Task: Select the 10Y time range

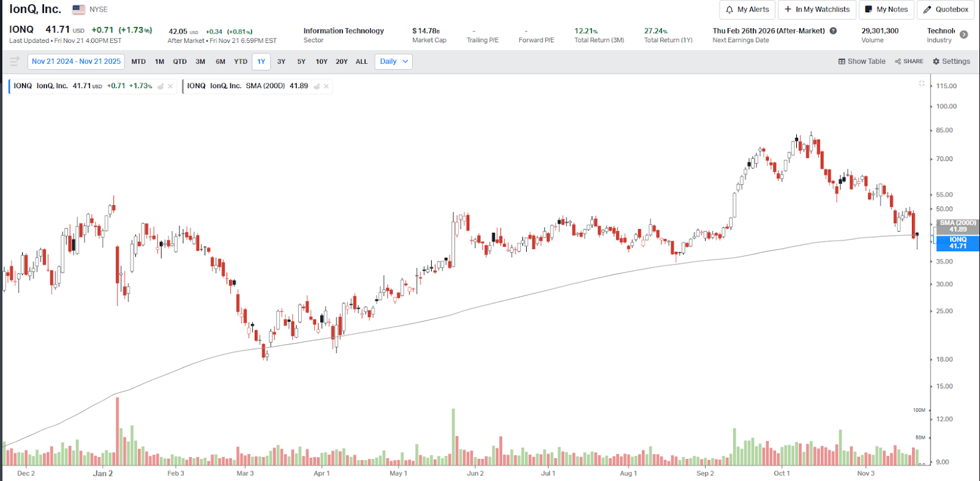Action: click(x=322, y=61)
